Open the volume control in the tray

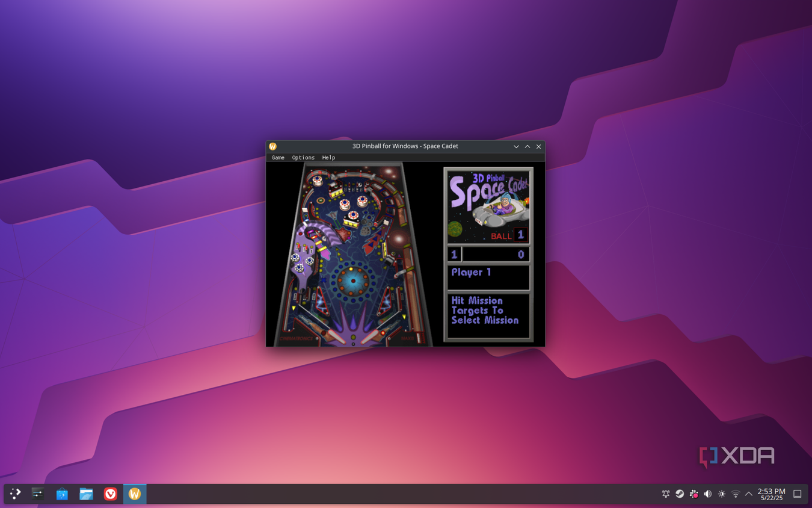point(707,494)
